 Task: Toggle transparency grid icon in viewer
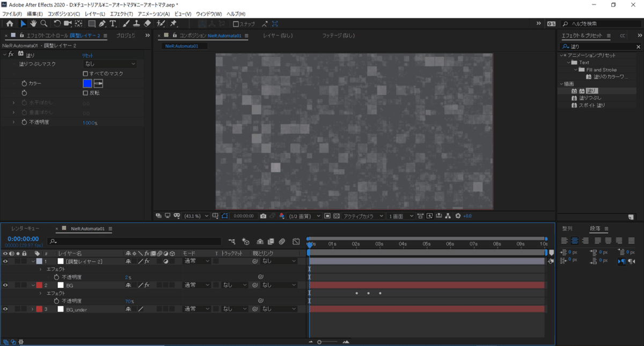336,215
